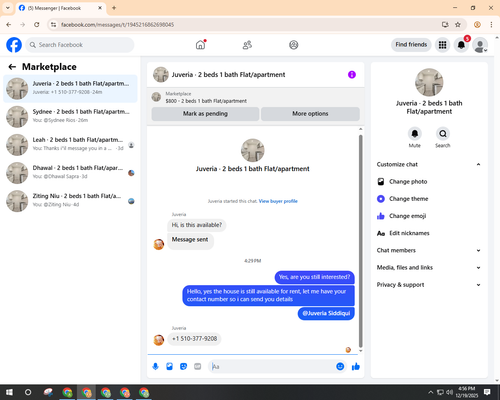Image resolution: width=500 pixels, height=400 pixels.
Task: Open the account profile avatar menu
Action: click(480, 45)
